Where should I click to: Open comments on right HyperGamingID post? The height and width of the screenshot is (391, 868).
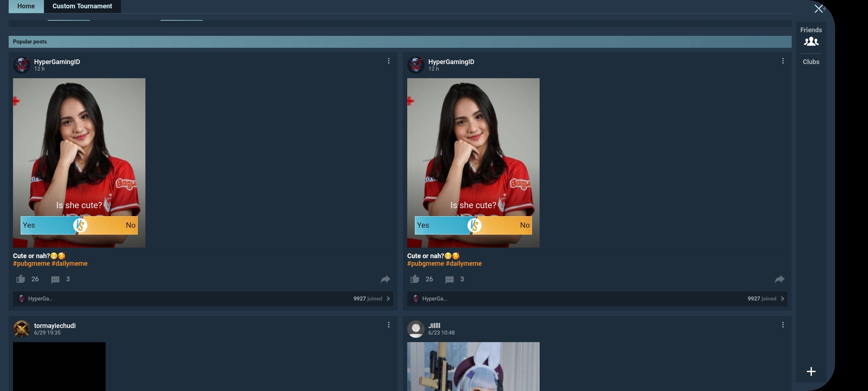coord(450,279)
